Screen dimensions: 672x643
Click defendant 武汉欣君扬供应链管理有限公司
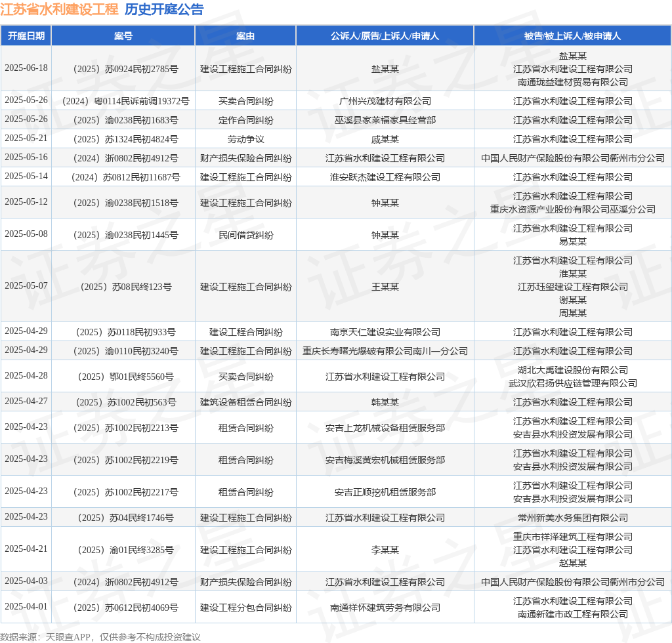(572, 383)
